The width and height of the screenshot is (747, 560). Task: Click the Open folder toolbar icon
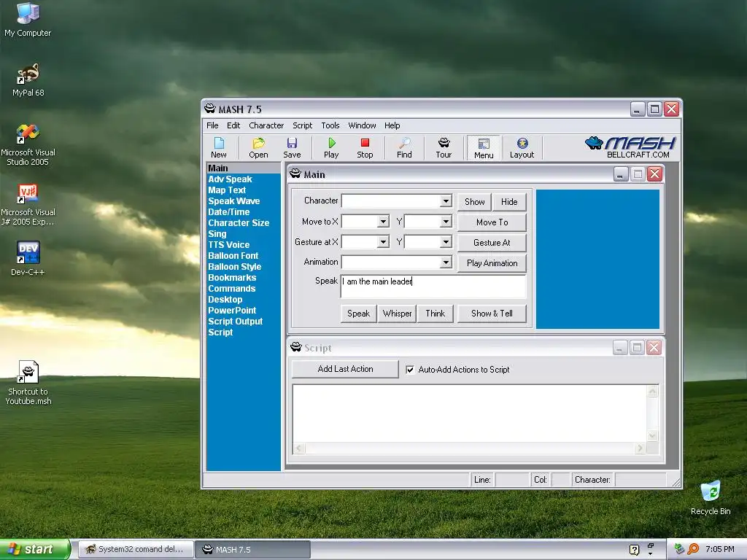point(258,147)
